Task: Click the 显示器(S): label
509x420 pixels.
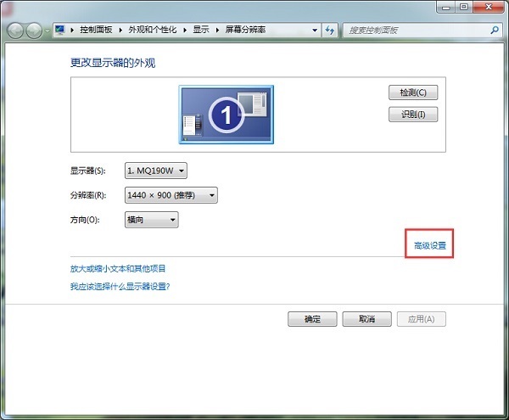Action: [x=88, y=171]
